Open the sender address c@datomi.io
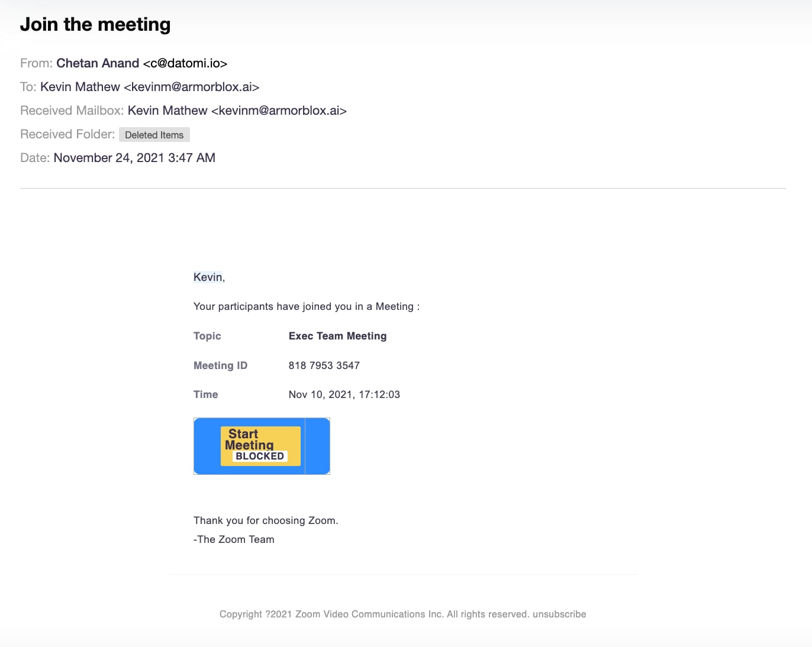Viewport: 812px width, 647px height. [185, 63]
